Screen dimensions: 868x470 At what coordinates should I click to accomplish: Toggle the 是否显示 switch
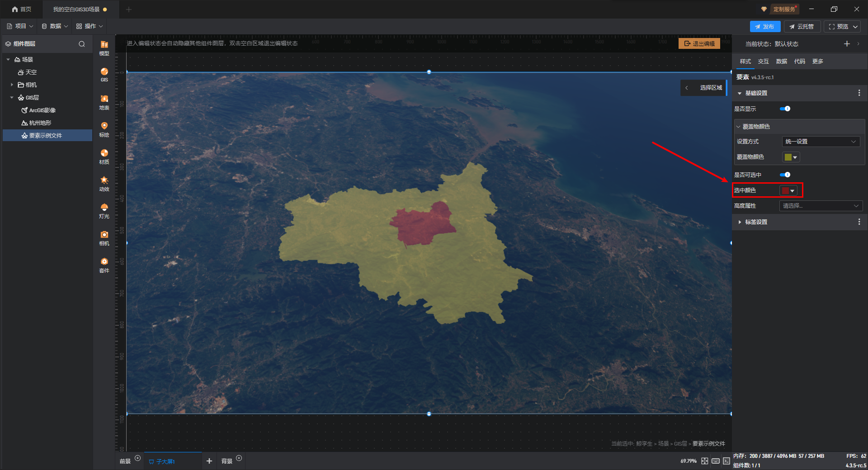[x=785, y=109]
